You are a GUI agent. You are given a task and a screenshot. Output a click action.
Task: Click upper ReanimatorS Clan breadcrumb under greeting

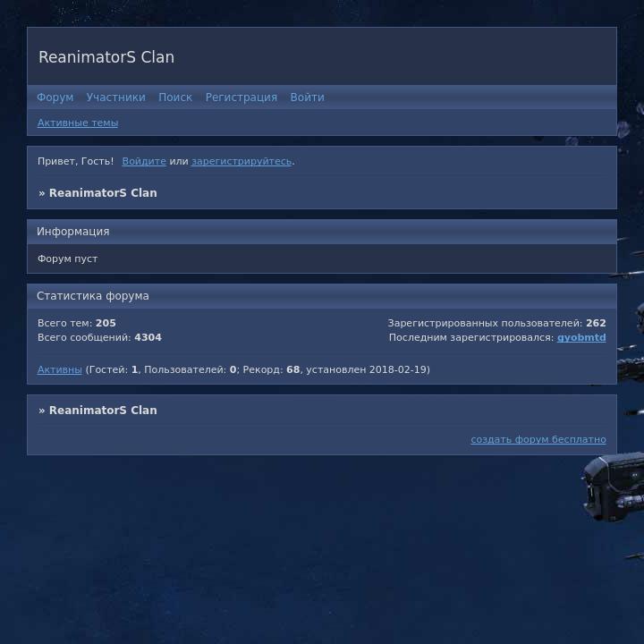pos(103,193)
